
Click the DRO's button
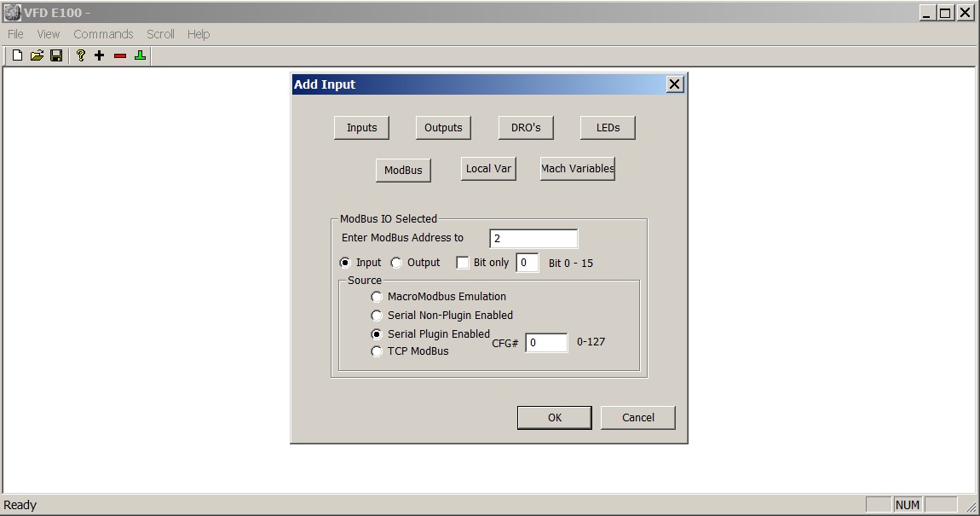[526, 128]
